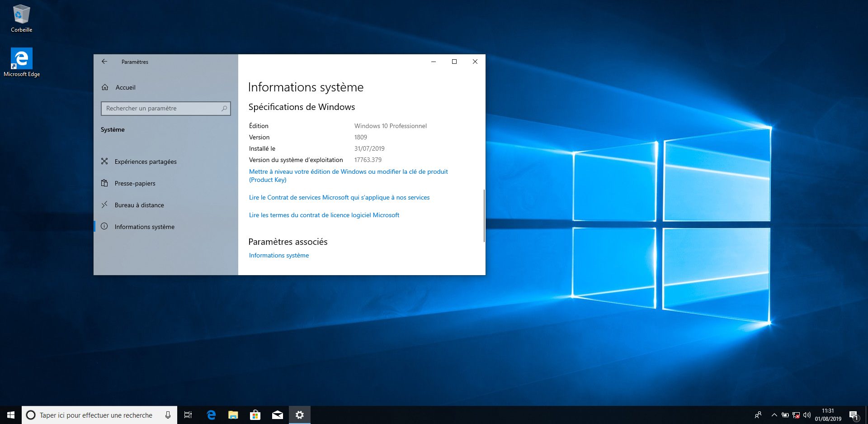Show hidden system tray icons
868x424 pixels.
774,415
